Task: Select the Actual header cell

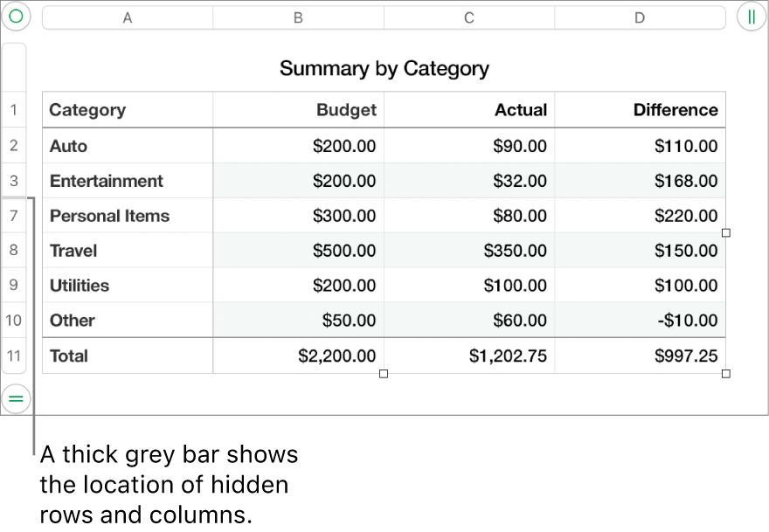Action: tap(469, 110)
